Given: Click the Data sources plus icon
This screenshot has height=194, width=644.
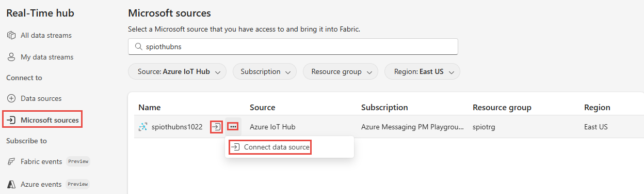Looking at the screenshot, I should pyautogui.click(x=11, y=98).
